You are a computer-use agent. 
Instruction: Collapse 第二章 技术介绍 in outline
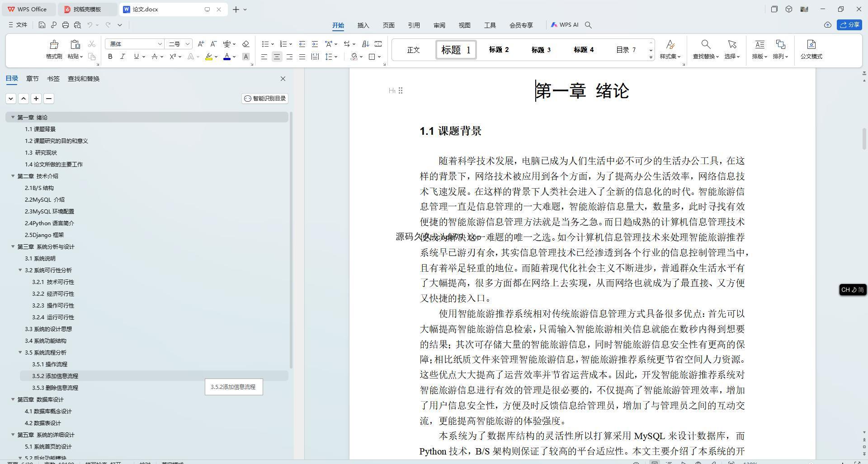13,176
